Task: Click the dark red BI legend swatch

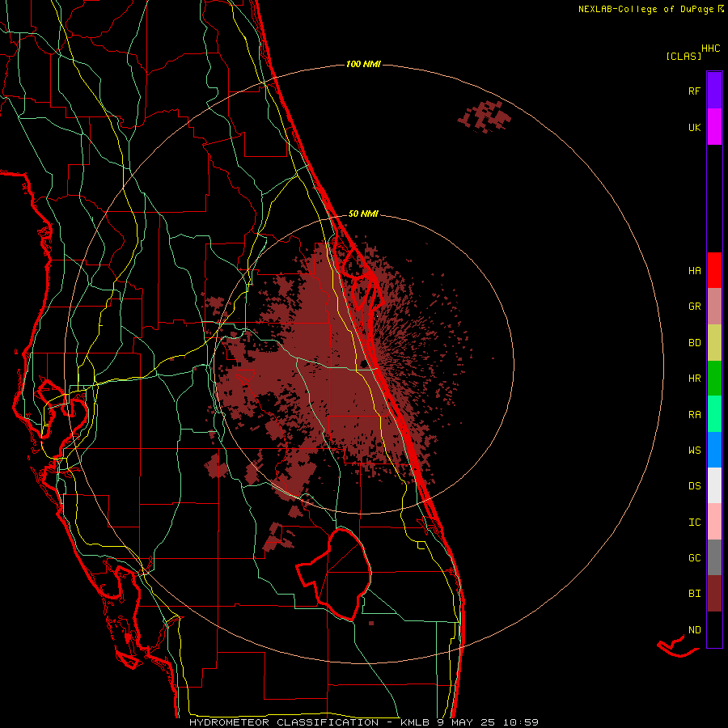Action: pos(714,594)
